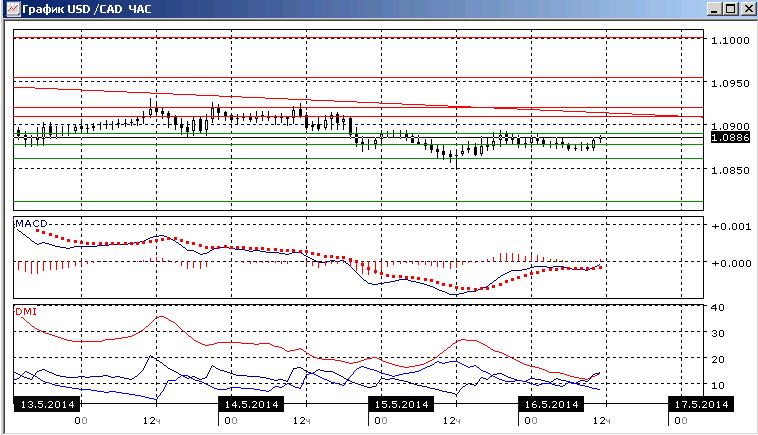Select the current price label 1.0886

[x=730, y=138]
